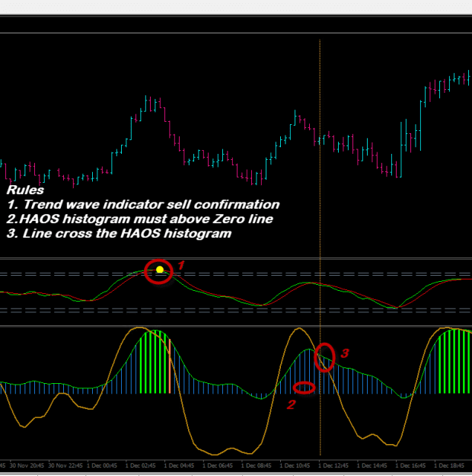Click the lower dashed level line in Trend wave panel

(236, 310)
